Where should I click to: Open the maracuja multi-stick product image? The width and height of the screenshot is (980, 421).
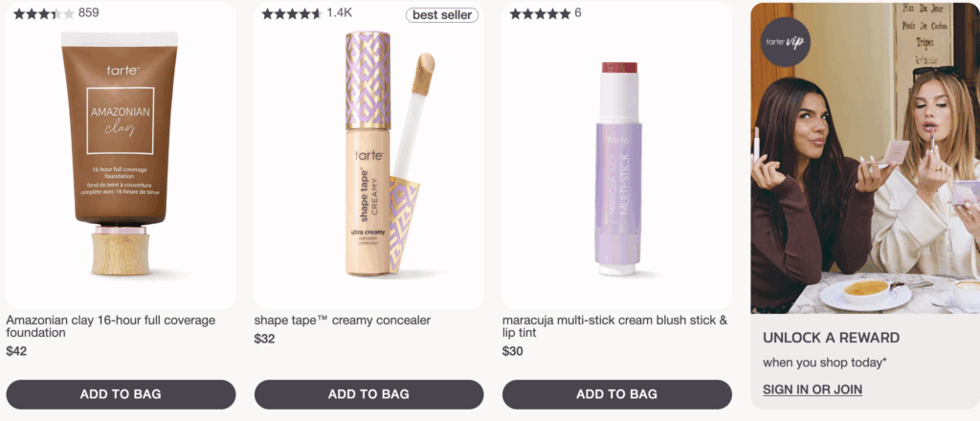point(616,167)
